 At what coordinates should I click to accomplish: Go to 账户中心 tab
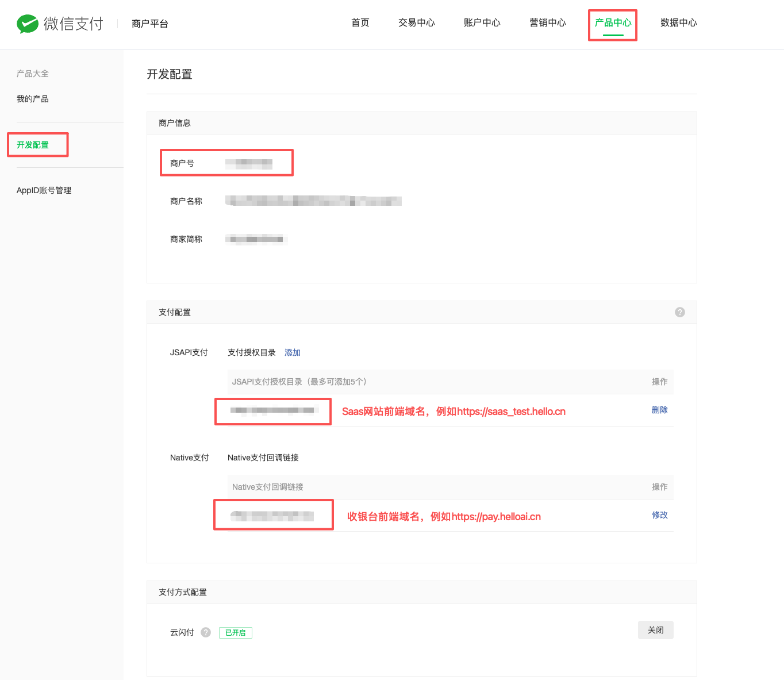[x=482, y=23]
